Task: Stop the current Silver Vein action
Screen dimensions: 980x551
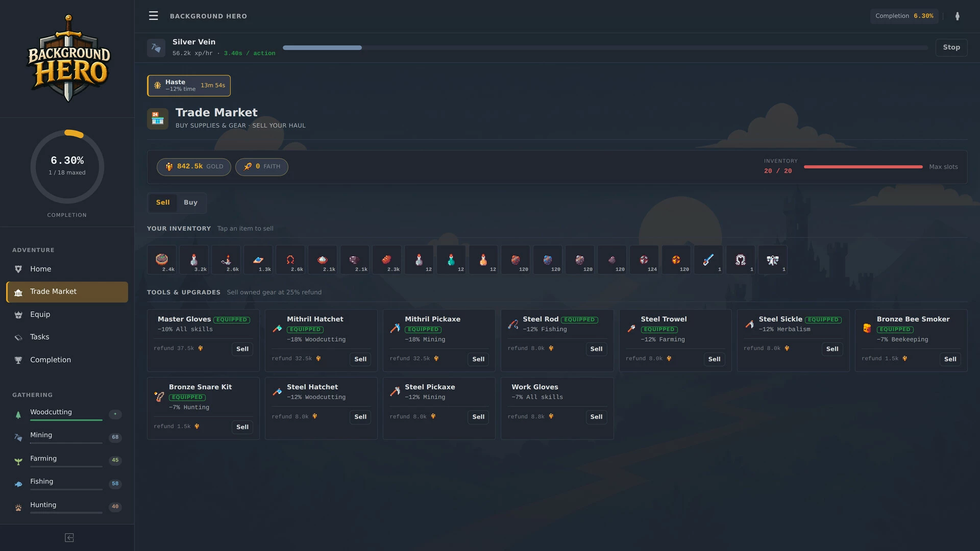Action: [951, 47]
